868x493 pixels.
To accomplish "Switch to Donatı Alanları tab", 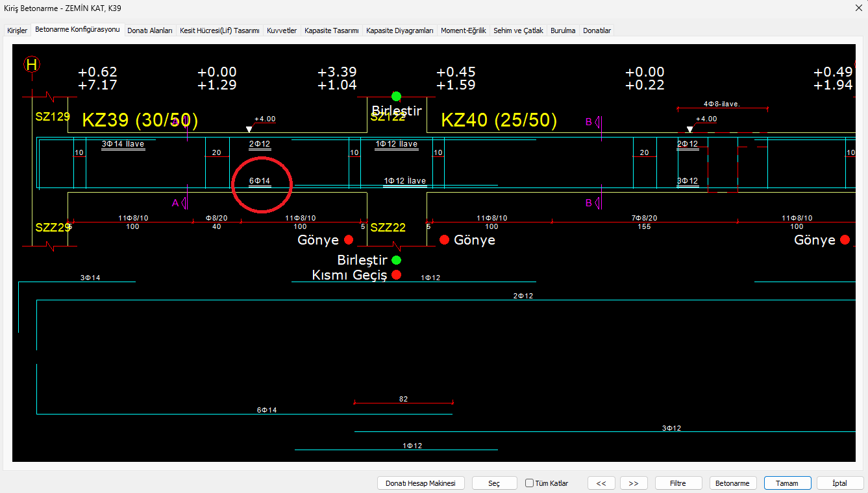I will [x=150, y=30].
